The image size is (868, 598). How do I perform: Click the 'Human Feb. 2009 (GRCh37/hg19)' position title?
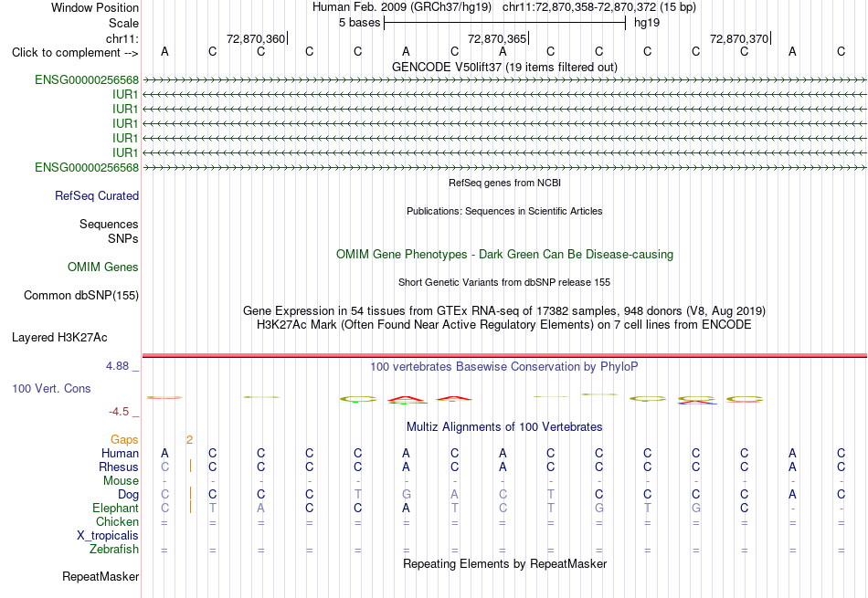[402, 7]
